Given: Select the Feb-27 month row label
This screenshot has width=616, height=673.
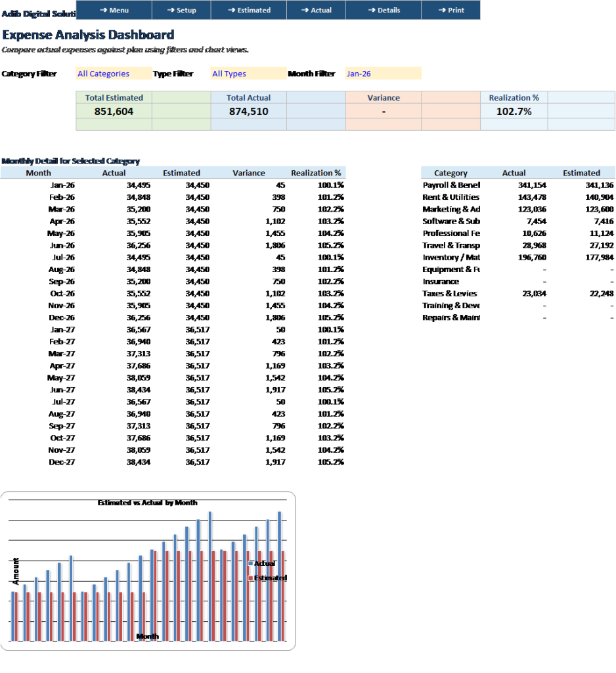Looking at the screenshot, I should click(x=62, y=341).
